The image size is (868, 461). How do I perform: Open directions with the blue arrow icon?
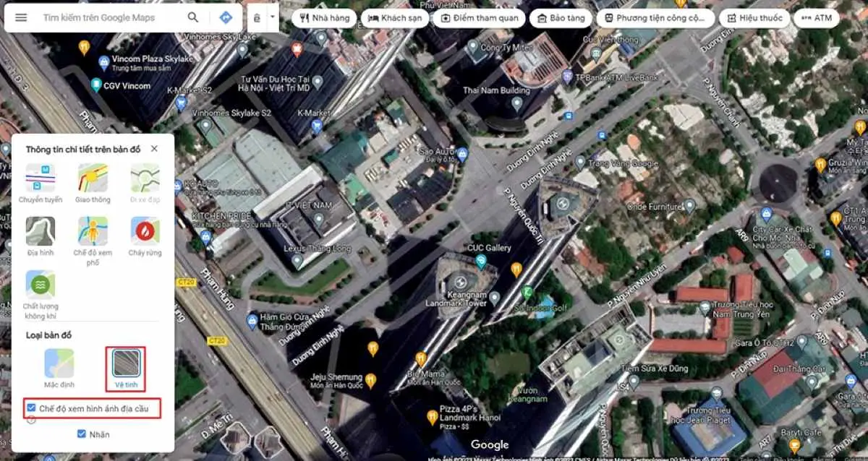pos(226,17)
